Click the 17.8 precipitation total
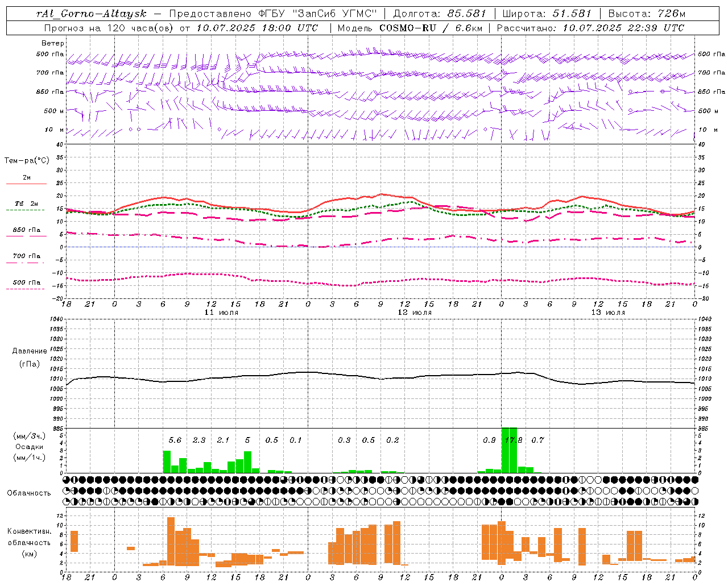This screenshot has height=582, width=728. (x=514, y=440)
